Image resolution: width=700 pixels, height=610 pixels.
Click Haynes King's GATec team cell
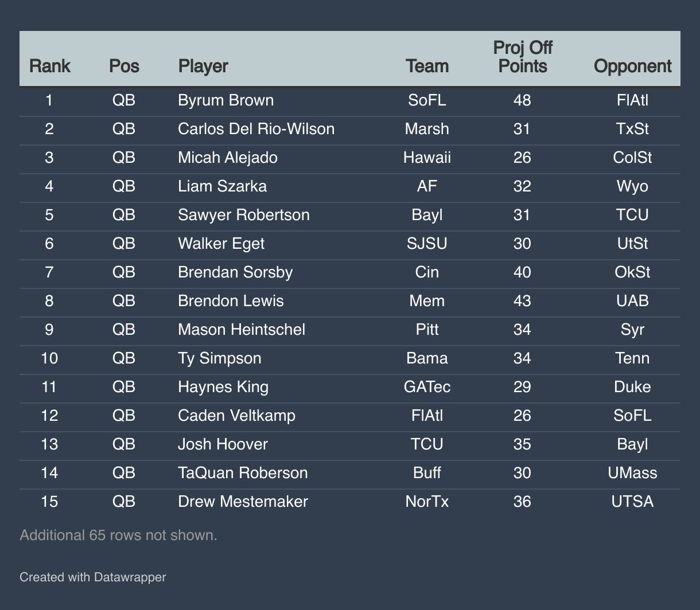click(x=427, y=387)
